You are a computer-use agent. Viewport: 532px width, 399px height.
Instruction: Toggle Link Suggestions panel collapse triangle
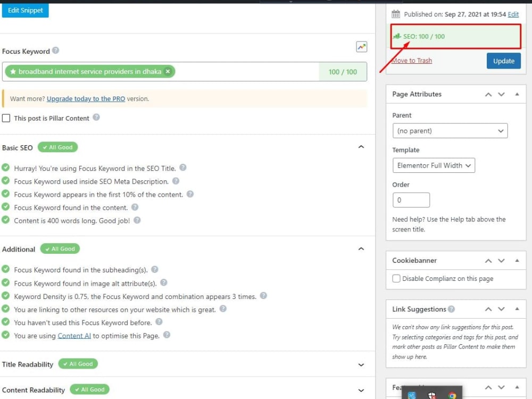(517, 309)
